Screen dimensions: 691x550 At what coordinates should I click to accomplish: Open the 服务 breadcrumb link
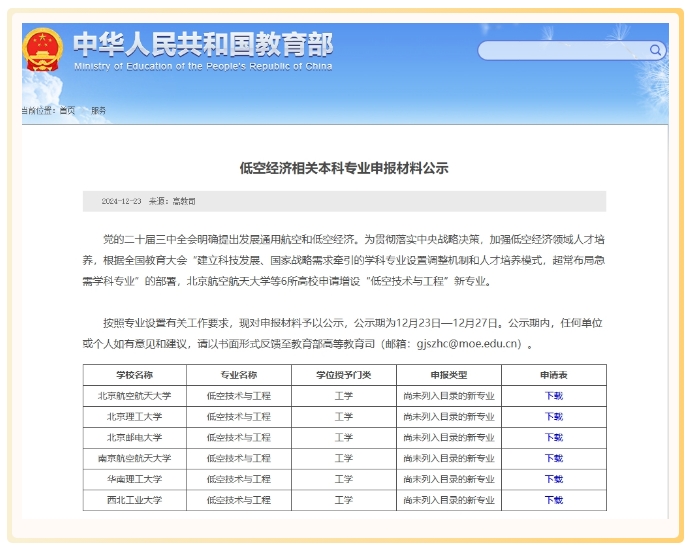(x=99, y=110)
